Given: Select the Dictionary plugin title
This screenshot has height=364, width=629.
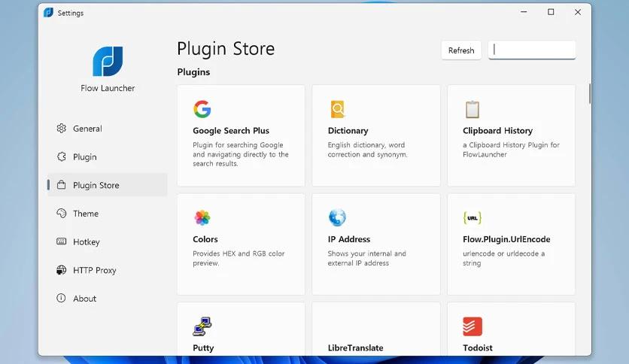Looking at the screenshot, I should coord(348,131).
